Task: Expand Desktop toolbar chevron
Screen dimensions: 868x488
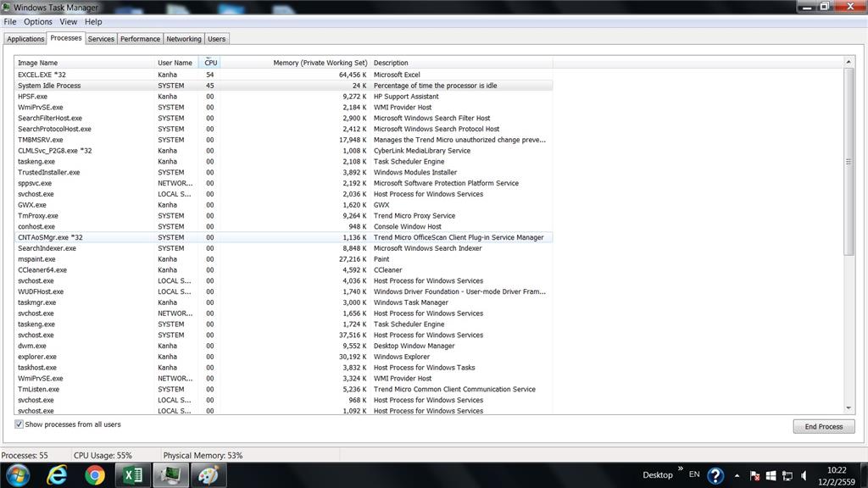Action: [x=681, y=469]
